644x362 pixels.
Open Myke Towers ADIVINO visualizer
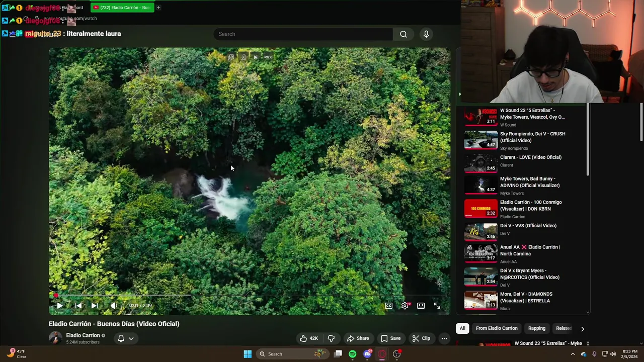tap(530, 182)
